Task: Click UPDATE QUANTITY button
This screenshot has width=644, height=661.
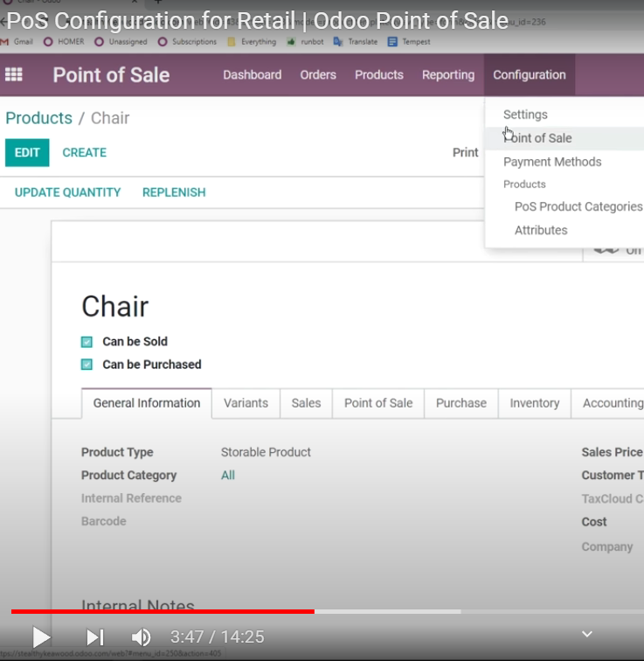Action: (x=67, y=192)
